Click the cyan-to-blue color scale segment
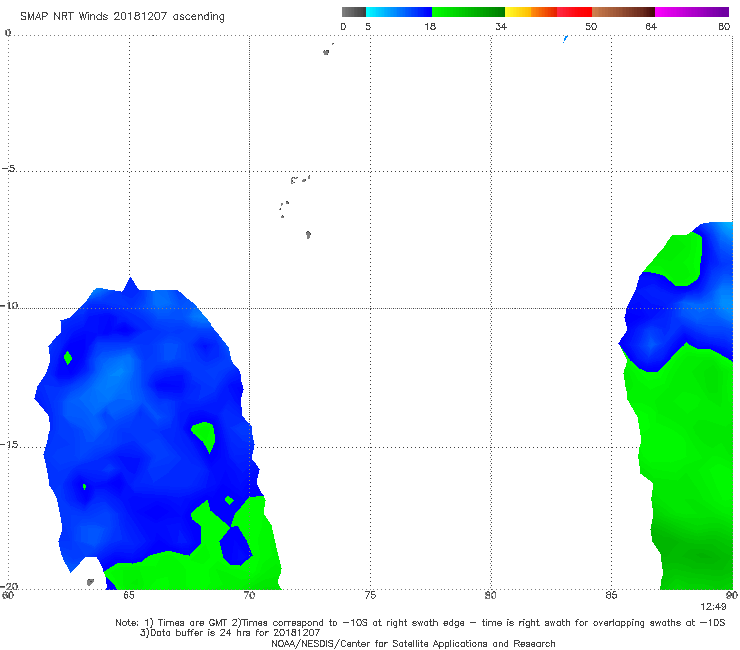Screen dimensions: 740x650 pyautogui.click(x=399, y=12)
